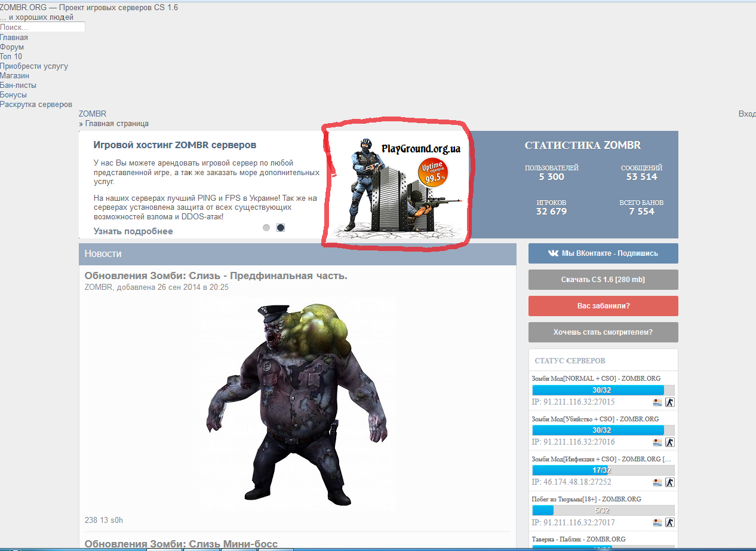Click 30/32 player bar of Убийство + CSO server
The image size is (756, 551).
click(x=603, y=430)
